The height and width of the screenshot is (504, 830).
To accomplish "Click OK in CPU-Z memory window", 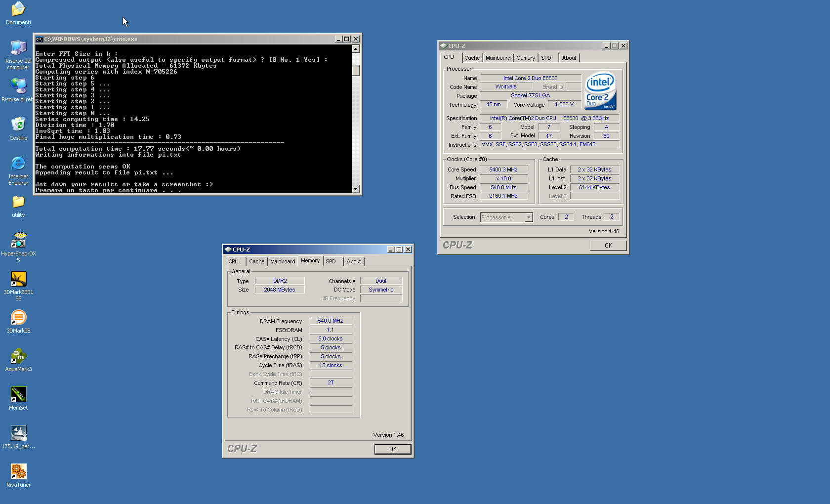I will (x=393, y=449).
